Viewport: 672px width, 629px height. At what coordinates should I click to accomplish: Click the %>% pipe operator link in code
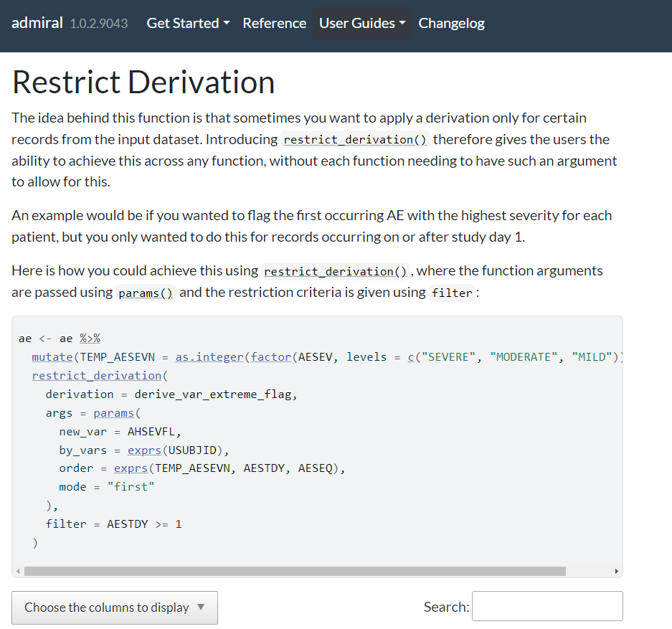click(x=90, y=339)
